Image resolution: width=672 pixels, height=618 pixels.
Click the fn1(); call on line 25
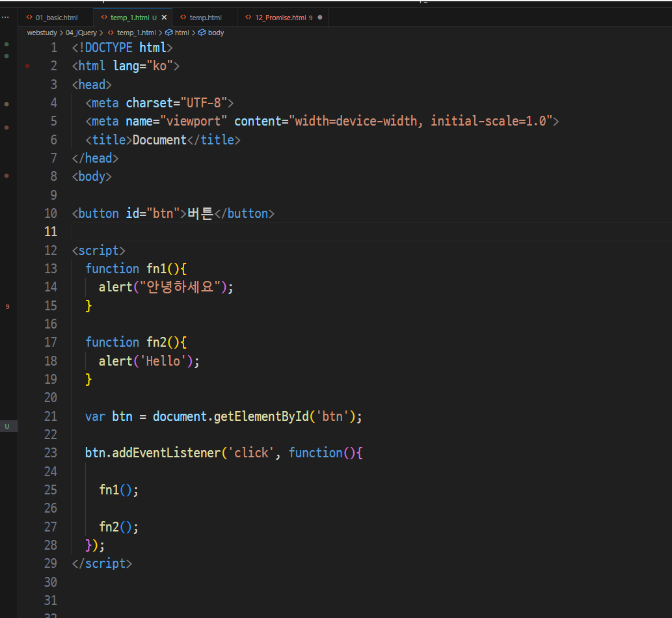click(118, 490)
